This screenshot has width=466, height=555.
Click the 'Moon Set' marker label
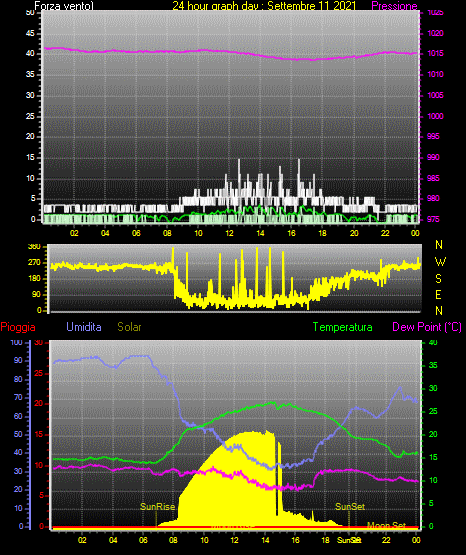386,525
